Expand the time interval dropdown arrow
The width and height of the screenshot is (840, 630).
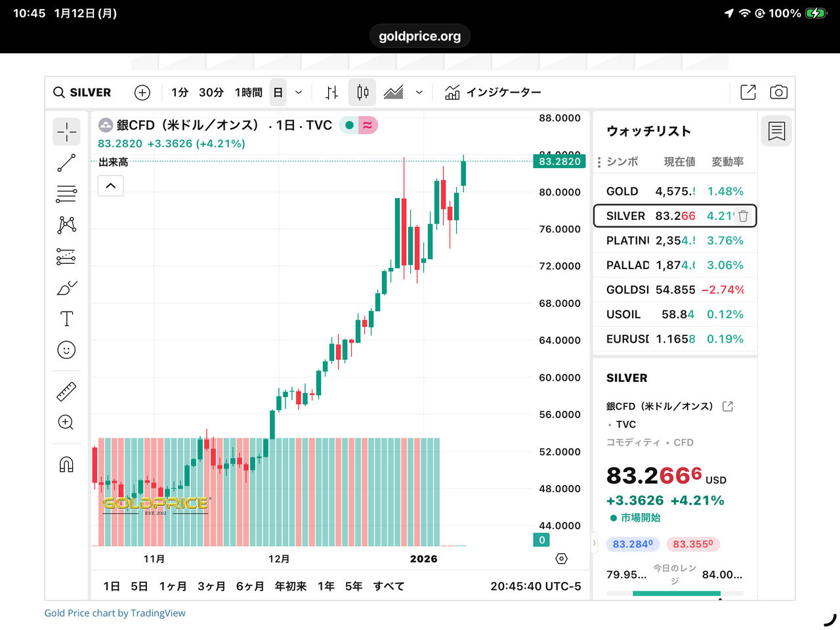299,93
